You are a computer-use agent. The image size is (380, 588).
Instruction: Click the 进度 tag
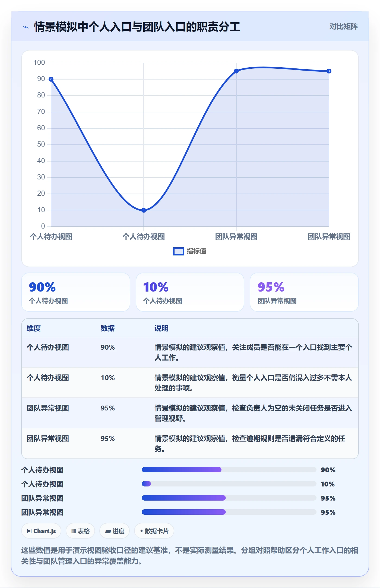(115, 531)
